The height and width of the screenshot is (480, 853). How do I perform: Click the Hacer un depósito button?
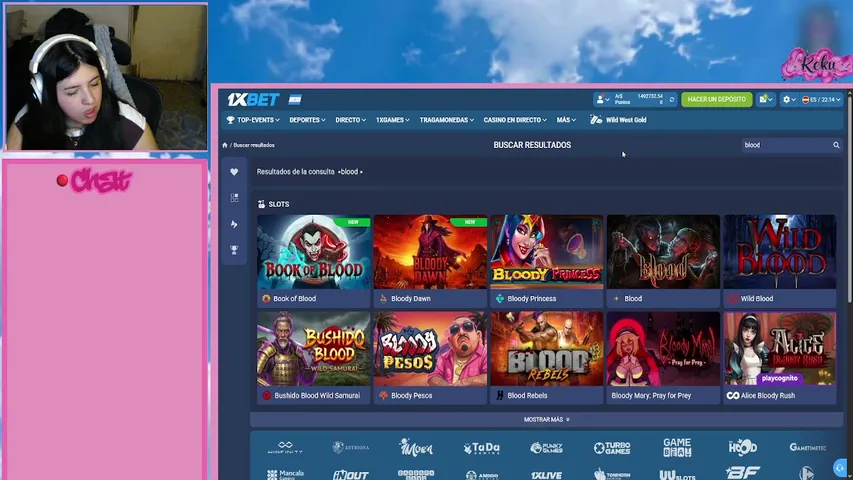tap(716, 100)
